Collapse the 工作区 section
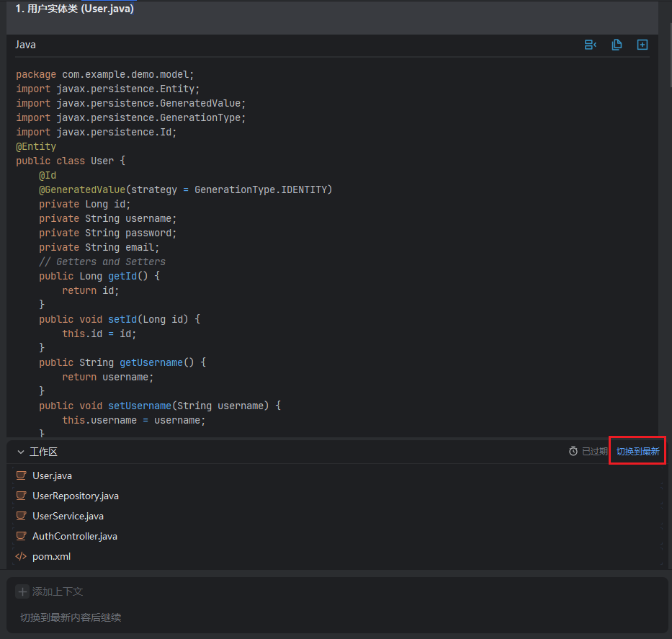 (x=21, y=452)
